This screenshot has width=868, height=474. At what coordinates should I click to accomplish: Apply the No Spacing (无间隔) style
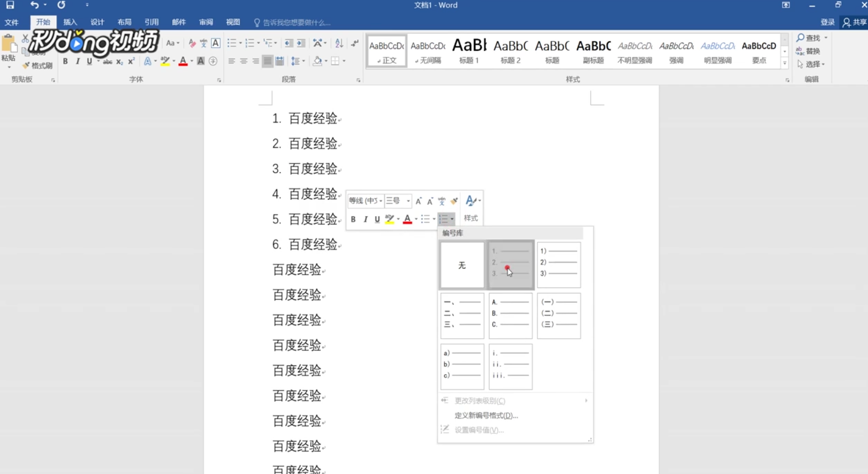pos(428,51)
